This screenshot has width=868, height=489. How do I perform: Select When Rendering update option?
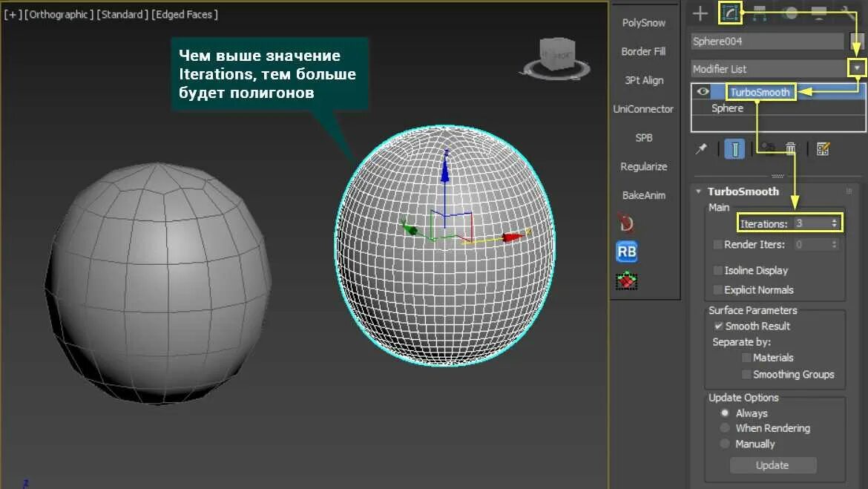[725, 428]
